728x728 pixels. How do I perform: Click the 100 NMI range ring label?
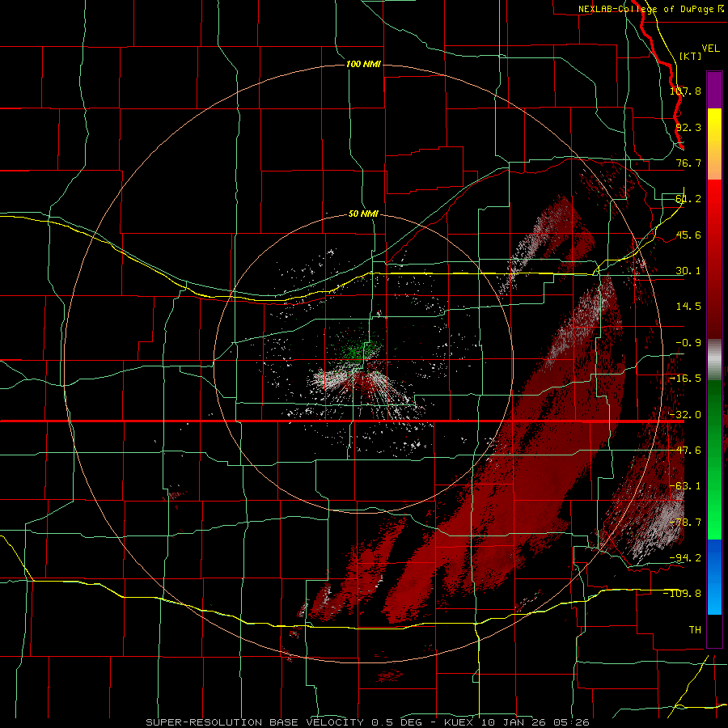point(363,64)
